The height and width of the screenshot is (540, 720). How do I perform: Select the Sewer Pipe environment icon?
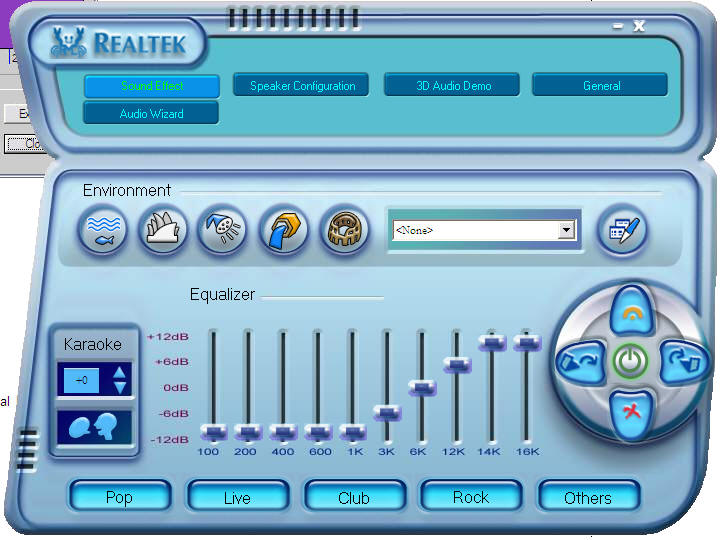click(283, 230)
